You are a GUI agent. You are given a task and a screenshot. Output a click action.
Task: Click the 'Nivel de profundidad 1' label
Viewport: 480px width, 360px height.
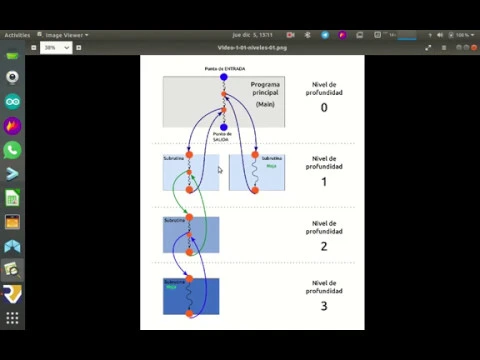coord(324,171)
